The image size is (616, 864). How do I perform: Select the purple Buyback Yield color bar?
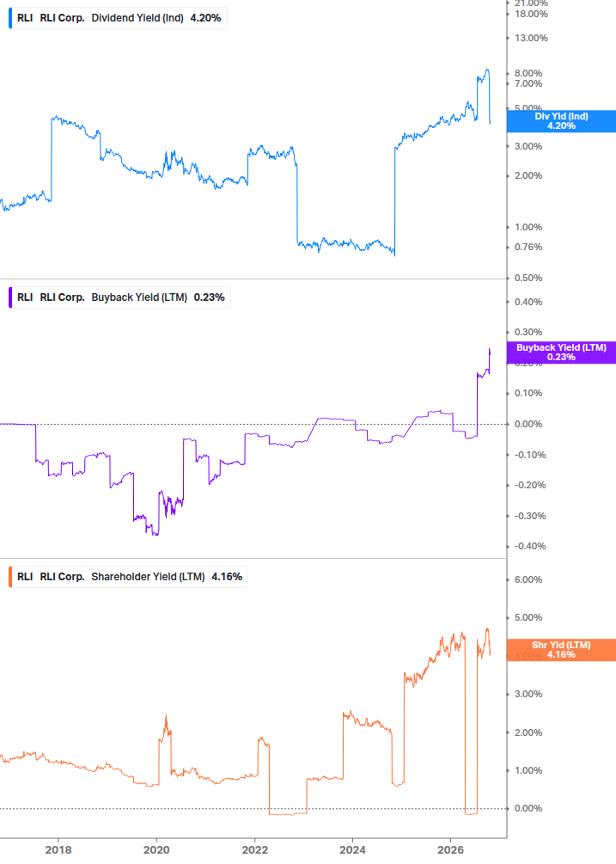coord(10,297)
